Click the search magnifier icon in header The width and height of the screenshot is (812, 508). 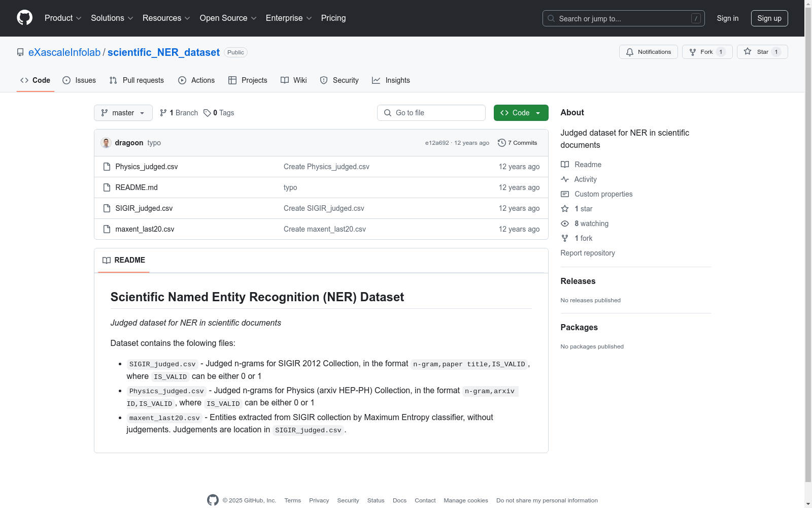pyautogui.click(x=551, y=18)
